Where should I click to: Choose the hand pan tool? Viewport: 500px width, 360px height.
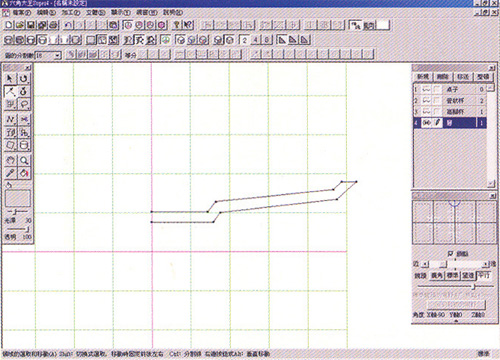pos(10,160)
